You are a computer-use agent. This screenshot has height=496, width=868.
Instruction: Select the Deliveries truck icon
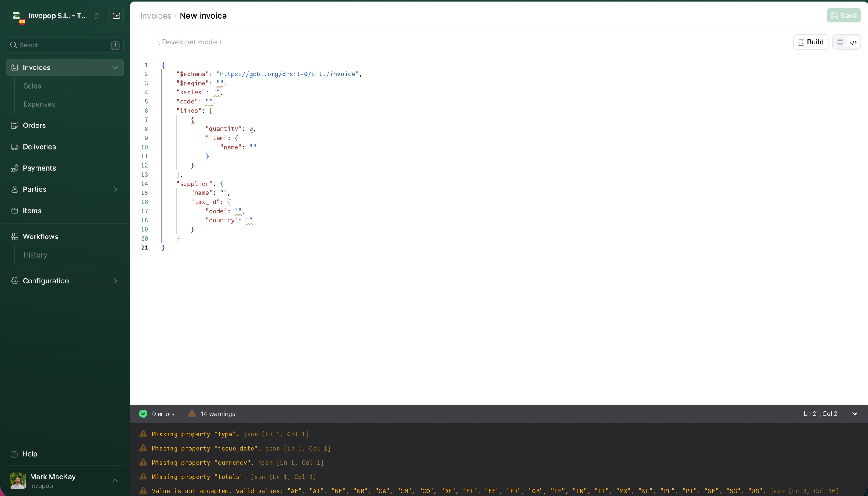[x=14, y=147]
